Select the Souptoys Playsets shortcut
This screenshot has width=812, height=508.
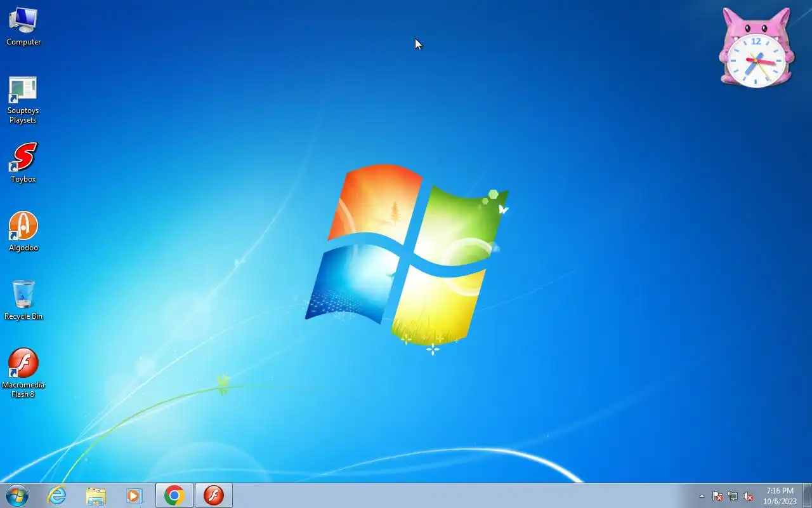23,100
